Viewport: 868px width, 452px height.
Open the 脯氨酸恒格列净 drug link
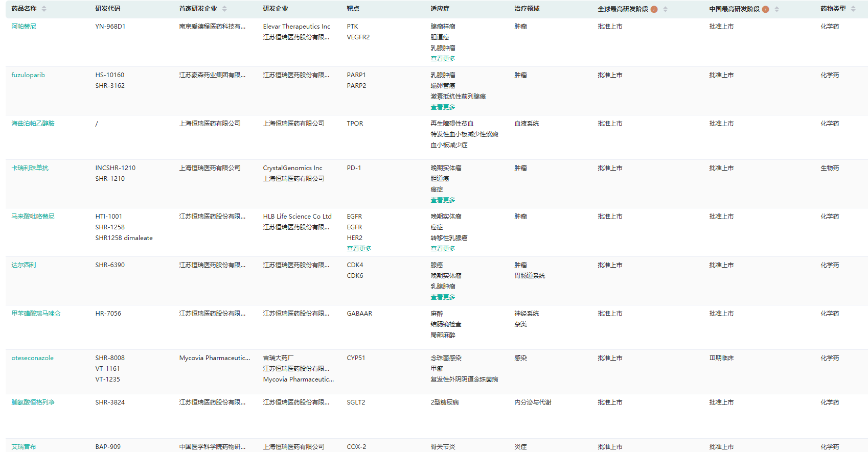pyautogui.click(x=33, y=402)
